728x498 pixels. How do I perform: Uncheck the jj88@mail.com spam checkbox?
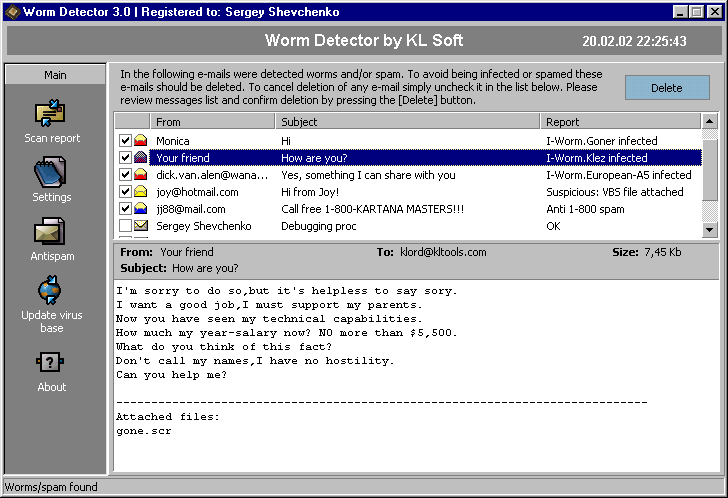125,209
